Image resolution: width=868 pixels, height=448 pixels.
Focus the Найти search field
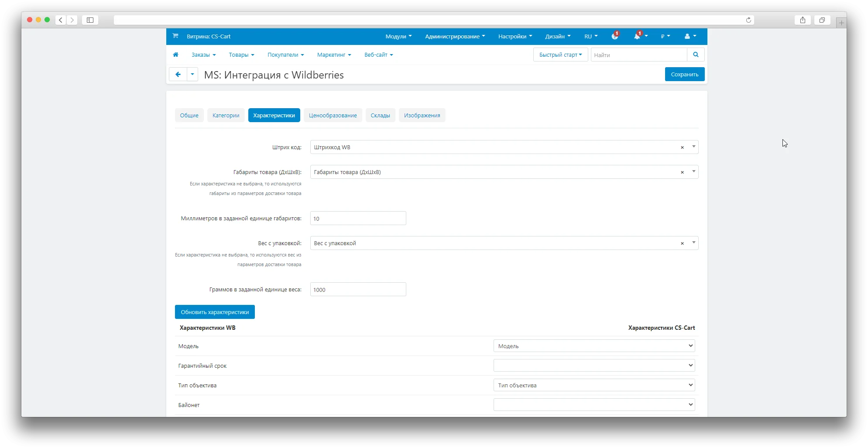click(x=639, y=55)
